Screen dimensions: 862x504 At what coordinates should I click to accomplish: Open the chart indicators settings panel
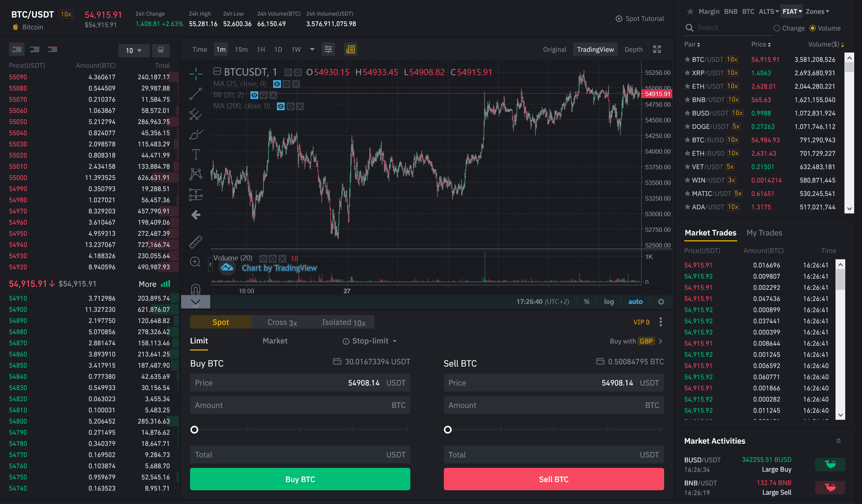click(328, 49)
